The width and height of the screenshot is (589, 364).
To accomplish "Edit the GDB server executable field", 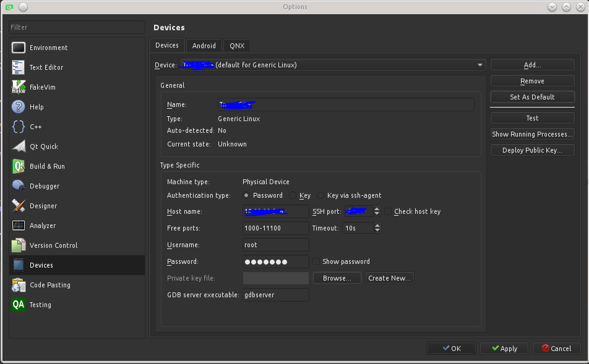I will click(276, 295).
